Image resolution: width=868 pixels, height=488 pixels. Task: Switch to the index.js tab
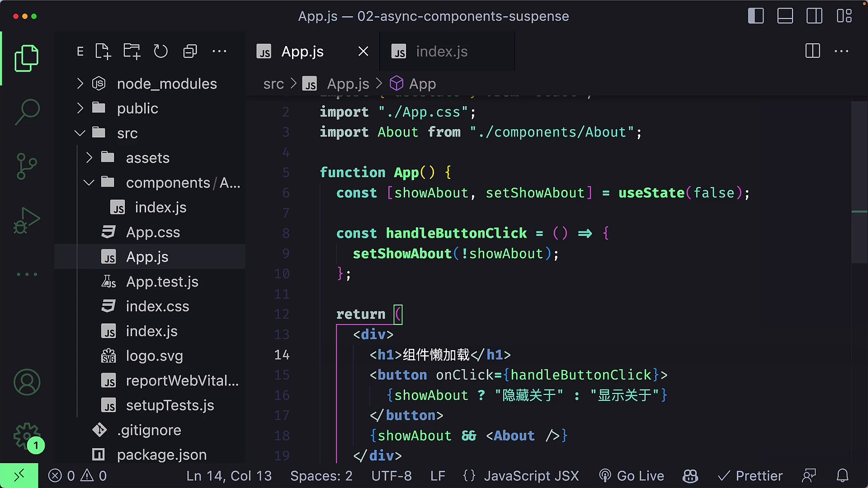point(442,51)
